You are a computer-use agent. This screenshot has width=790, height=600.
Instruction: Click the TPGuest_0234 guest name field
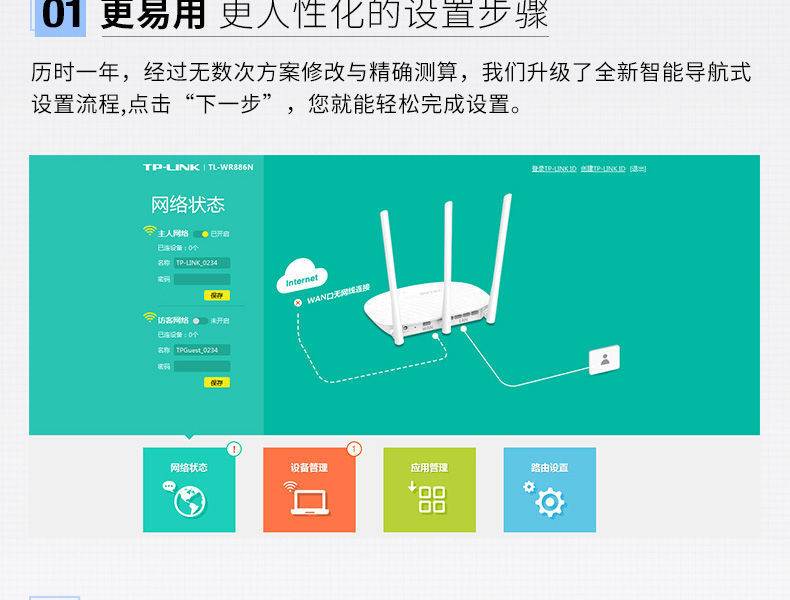[202, 350]
